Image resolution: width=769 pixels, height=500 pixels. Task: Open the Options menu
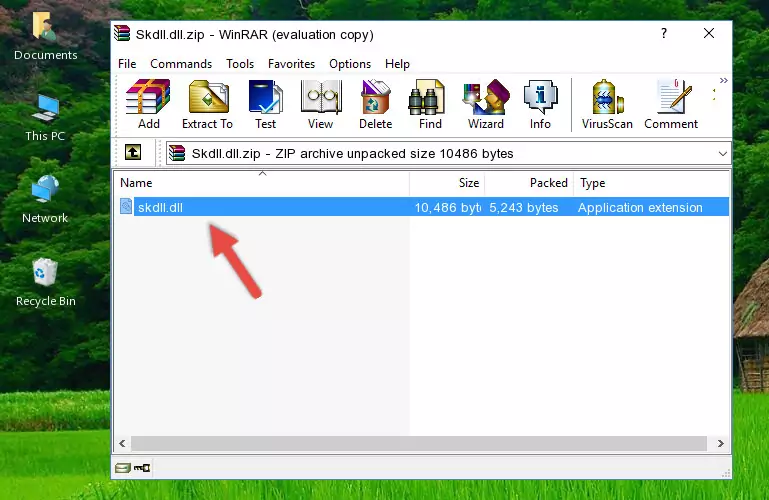click(x=350, y=64)
